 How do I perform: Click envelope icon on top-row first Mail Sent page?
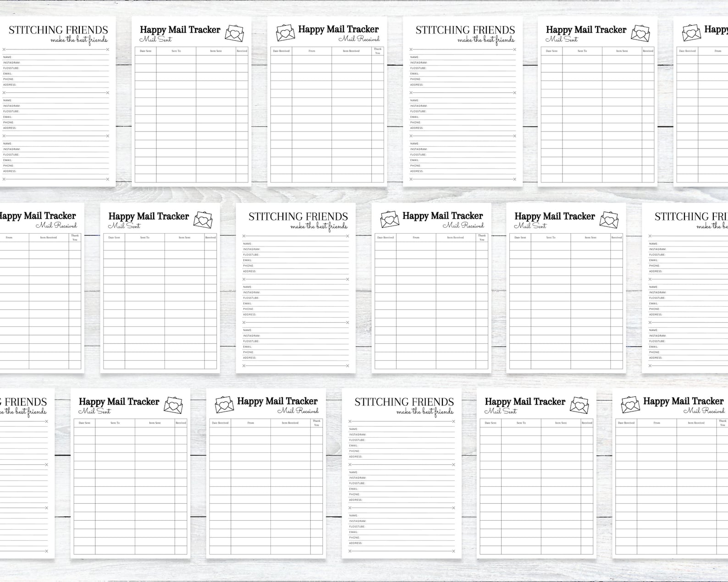234,33
